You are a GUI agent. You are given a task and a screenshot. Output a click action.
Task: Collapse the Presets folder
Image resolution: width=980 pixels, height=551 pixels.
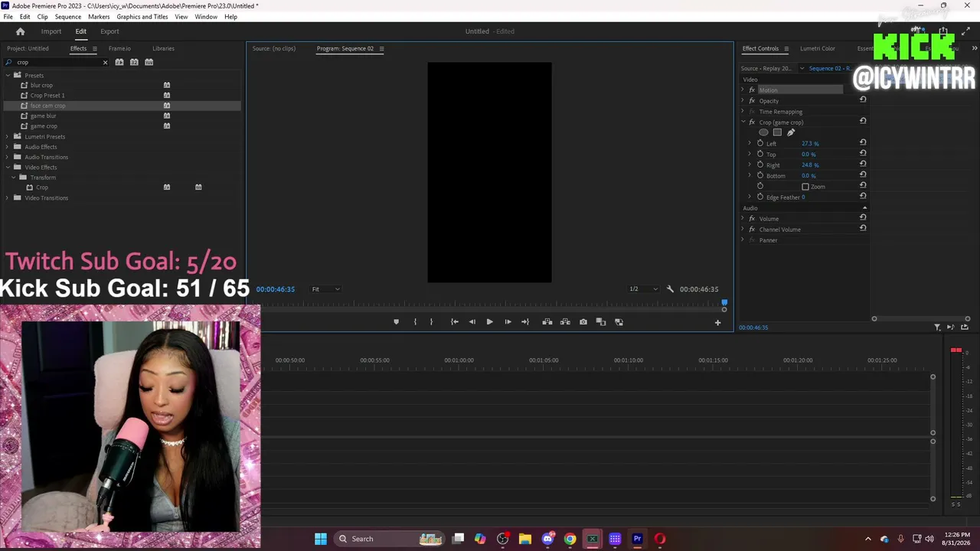(x=8, y=75)
